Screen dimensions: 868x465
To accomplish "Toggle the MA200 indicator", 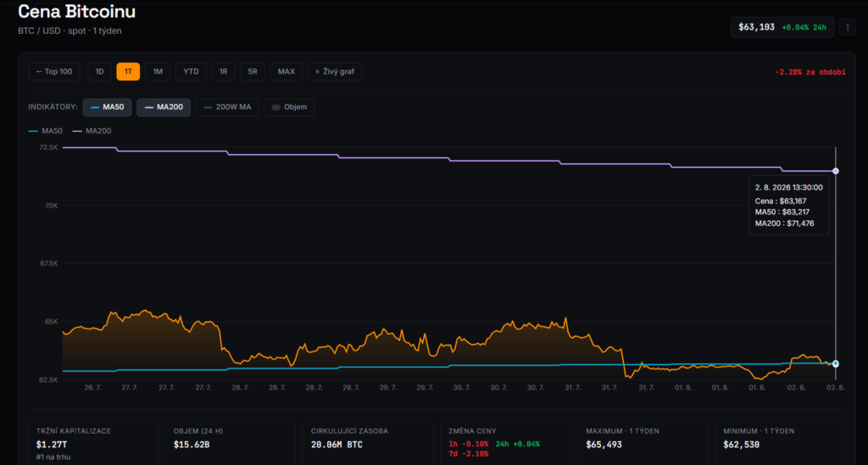I will [x=164, y=108].
